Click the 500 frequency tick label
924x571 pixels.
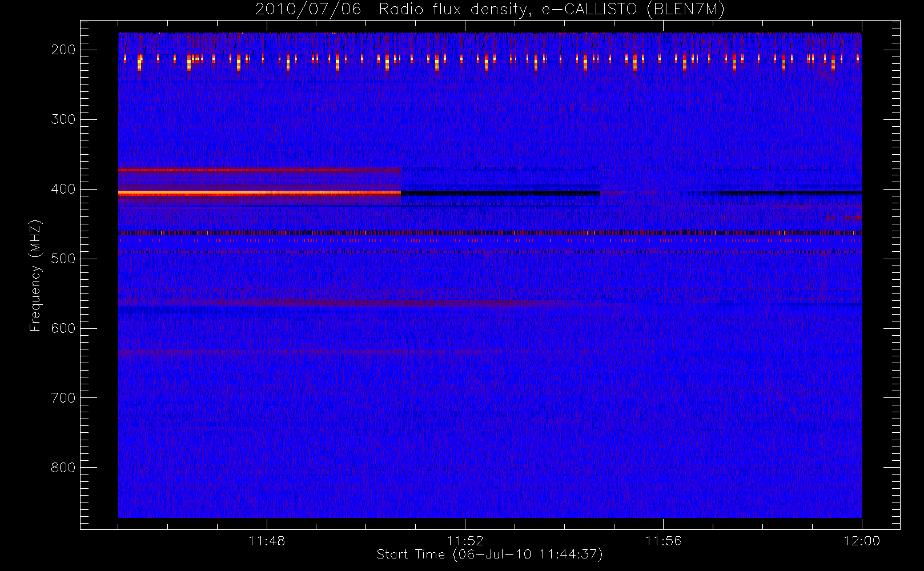tap(63, 259)
